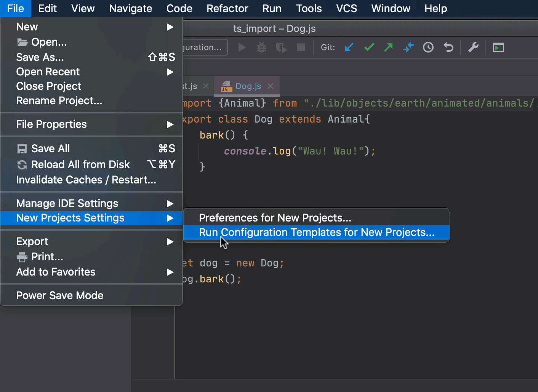Click the Git commit checkmark icon

click(369, 47)
